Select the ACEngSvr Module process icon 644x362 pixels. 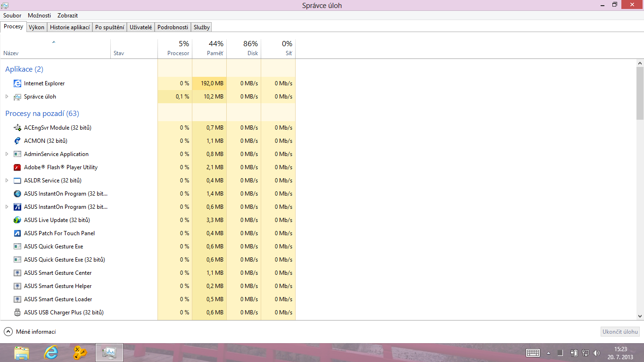pyautogui.click(x=17, y=128)
